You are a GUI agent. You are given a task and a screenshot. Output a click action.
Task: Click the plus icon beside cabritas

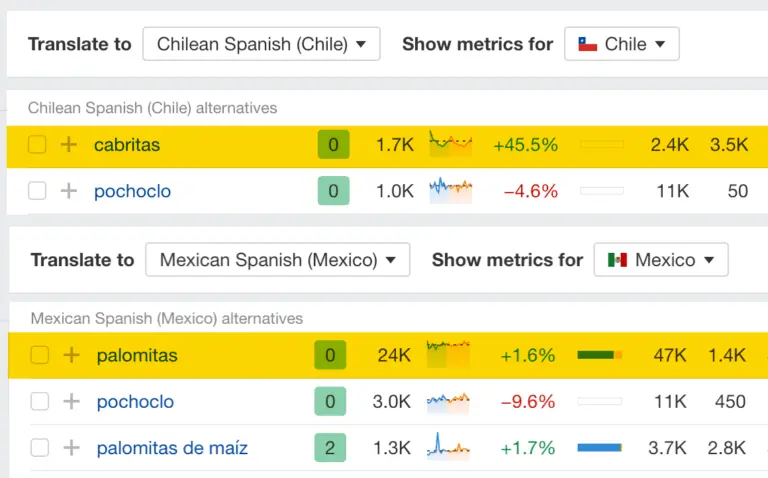(x=68, y=145)
